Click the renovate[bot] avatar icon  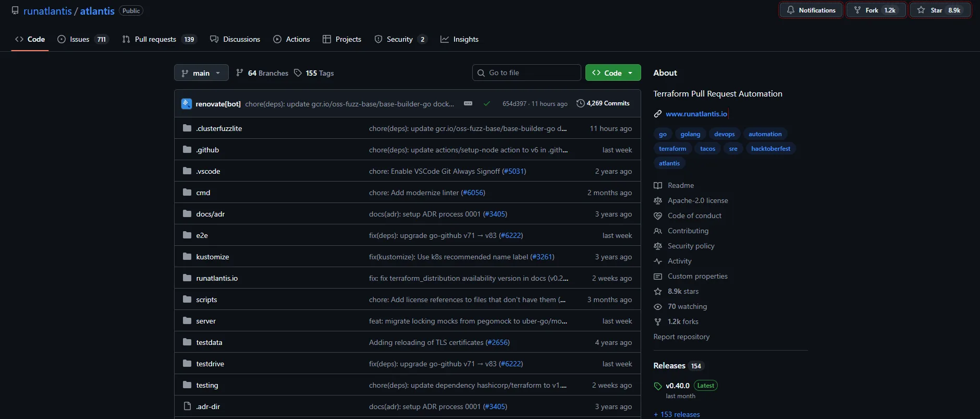coord(187,104)
